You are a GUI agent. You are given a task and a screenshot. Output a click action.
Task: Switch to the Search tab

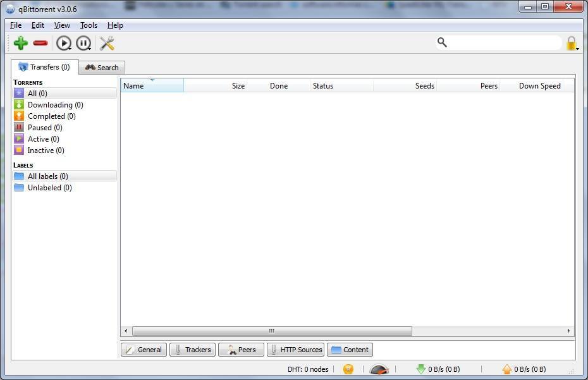(102, 67)
